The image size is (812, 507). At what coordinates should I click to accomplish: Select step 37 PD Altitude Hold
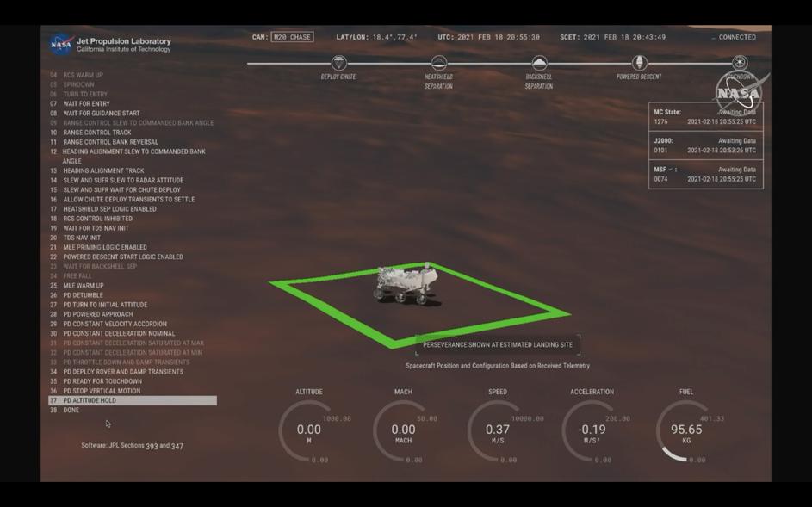coord(133,400)
